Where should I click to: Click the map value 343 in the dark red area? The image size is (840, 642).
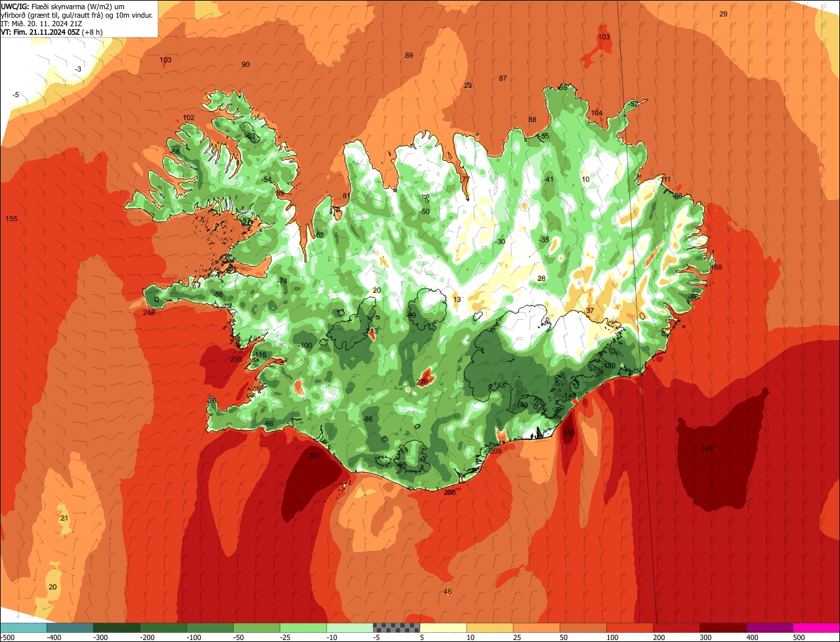[706, 448]
